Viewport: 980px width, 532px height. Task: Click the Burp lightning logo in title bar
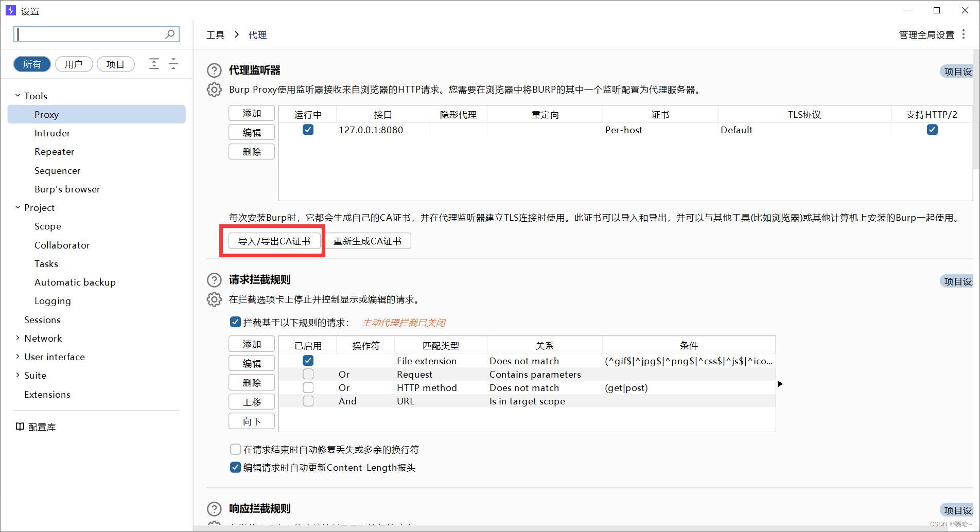tap(10, 10)
